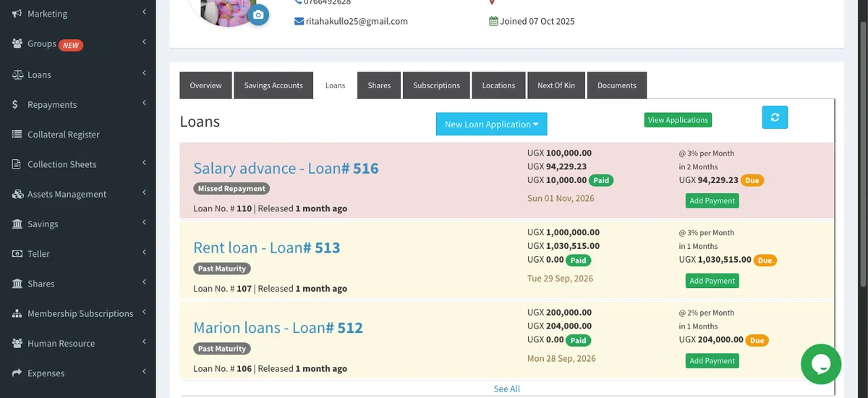Image resolution: width=868 pixels, height=398 pixels.
Task: Expand the Assets Management menu chevron
Action: 145,192
